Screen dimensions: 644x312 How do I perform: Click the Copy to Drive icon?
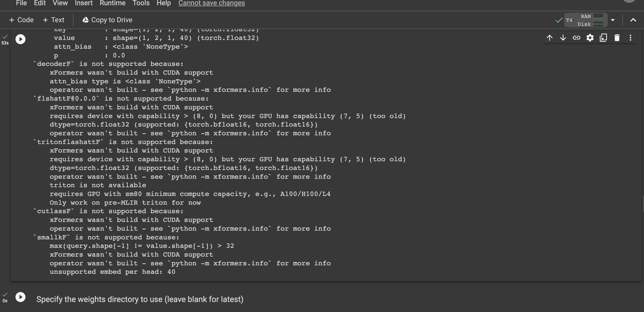pos(85,20)
